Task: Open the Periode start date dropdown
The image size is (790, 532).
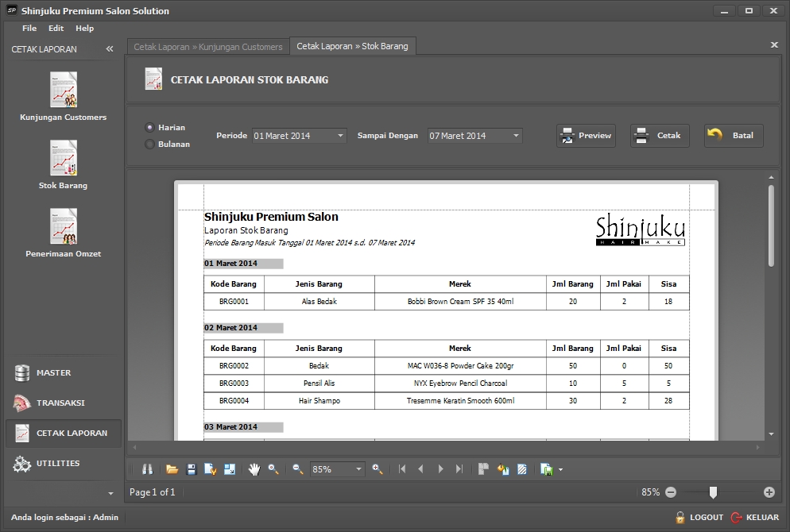Action: 340,136
